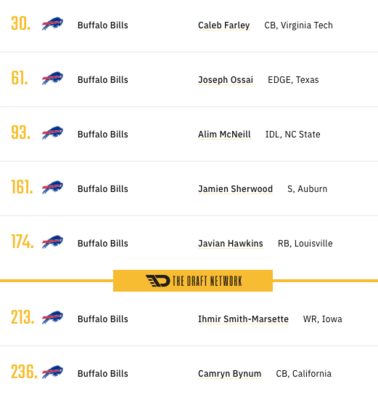This screenshot has height=400, width=378.
Task: Click the Bills logo beside pick 236
Action: (x=52, y=372)
